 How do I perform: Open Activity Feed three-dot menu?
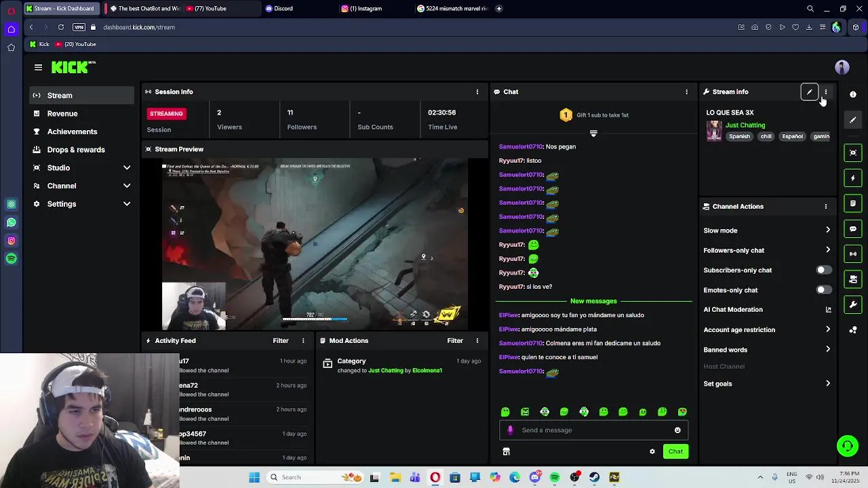303,340
